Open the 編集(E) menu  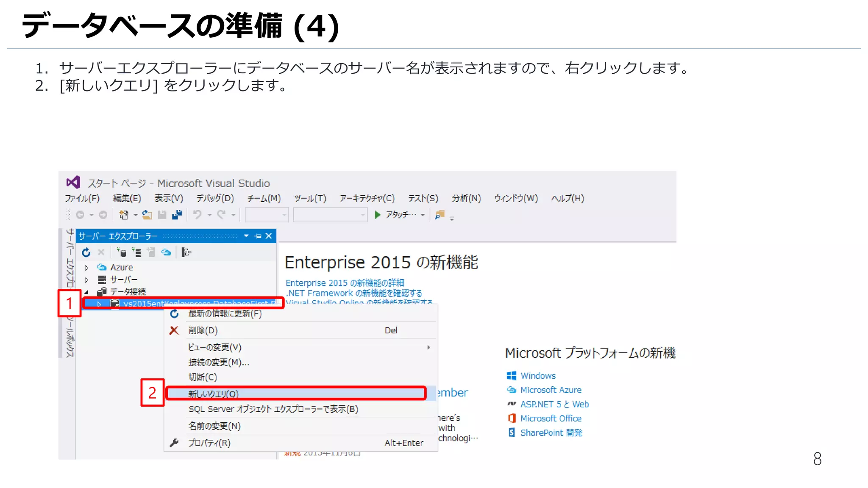[127, 198]
